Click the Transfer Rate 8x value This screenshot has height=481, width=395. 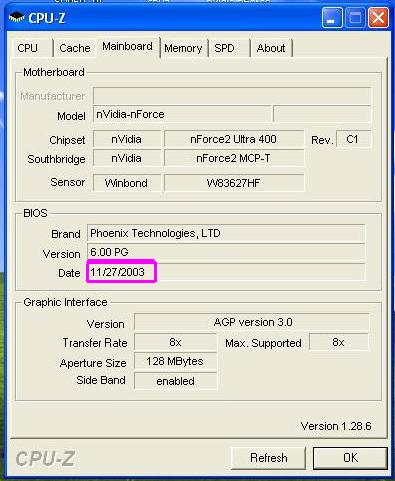[175, 342]
